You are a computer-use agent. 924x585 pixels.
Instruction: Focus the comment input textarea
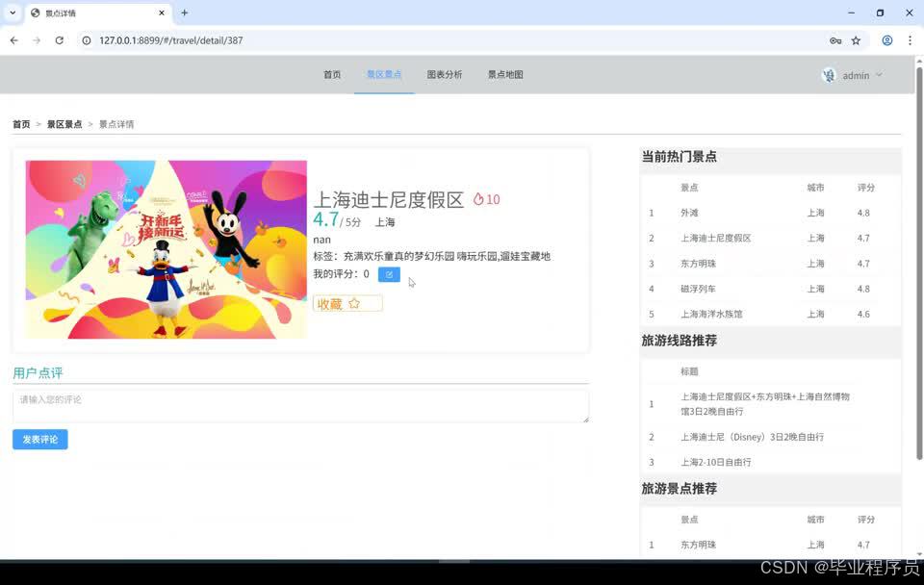point(300,406)
